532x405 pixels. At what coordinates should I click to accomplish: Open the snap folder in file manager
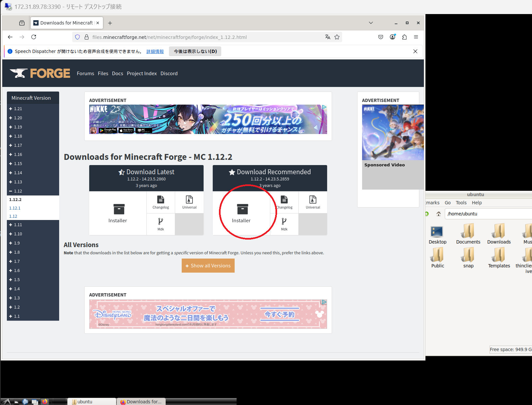(x=468, y=258)
